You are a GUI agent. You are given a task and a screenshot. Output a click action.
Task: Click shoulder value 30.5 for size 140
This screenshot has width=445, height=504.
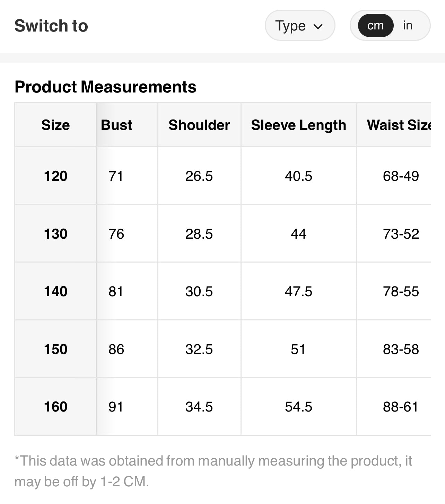point(199,291)
